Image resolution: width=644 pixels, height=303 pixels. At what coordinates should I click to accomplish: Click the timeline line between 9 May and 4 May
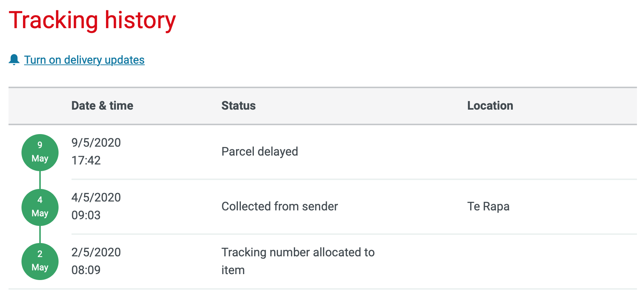pyautogui.click(x=40, y=180)
